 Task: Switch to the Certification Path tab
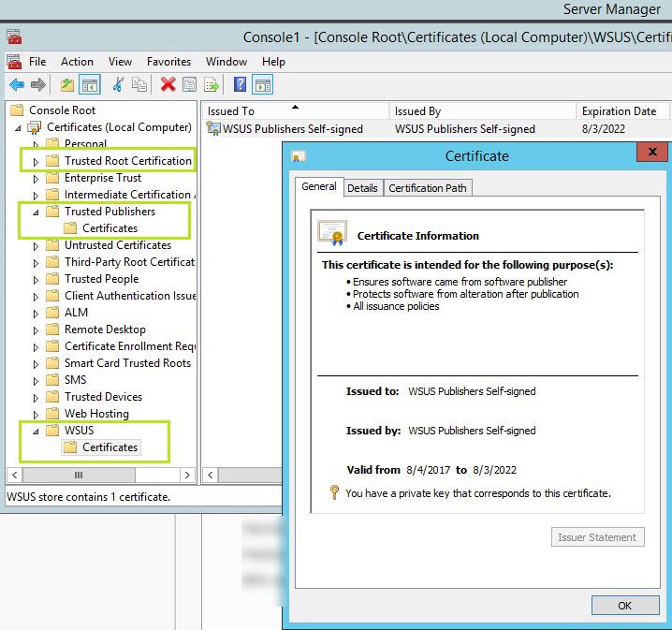coord(428,188)
